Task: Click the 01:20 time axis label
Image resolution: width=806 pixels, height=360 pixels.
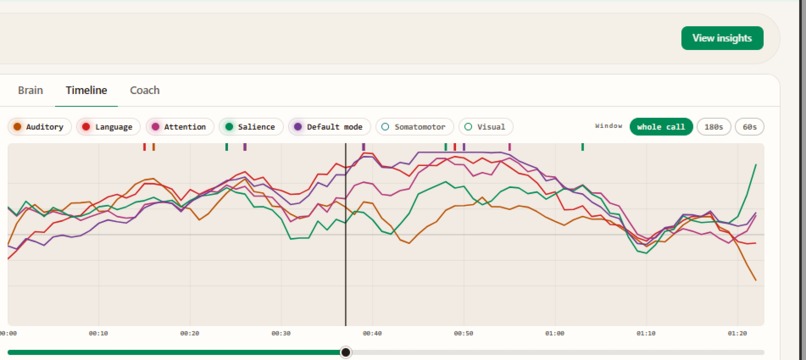Action: point(738,333)
